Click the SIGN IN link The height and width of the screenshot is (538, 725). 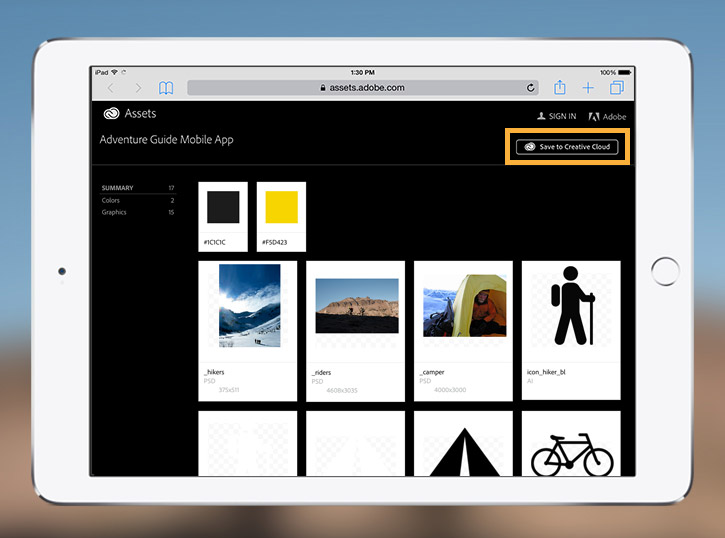[557, 116]
